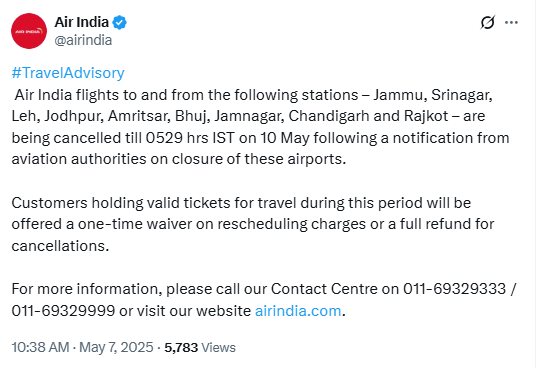
Task: Open the three-dot More options menu
Action: click(511, 23)
